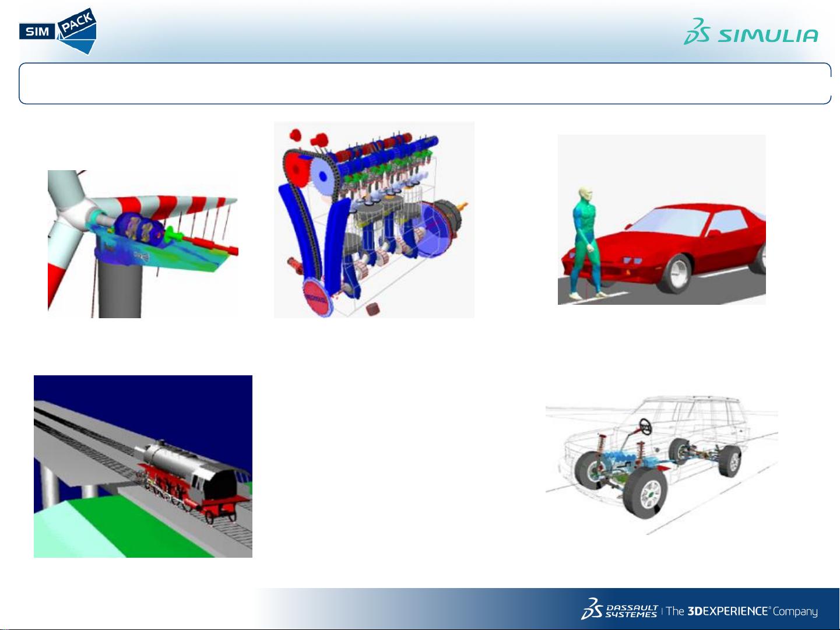Viewport: 840px width, 630px height.
Task: Select the wireframe SUV chassis image
Action: click(661, 464)
